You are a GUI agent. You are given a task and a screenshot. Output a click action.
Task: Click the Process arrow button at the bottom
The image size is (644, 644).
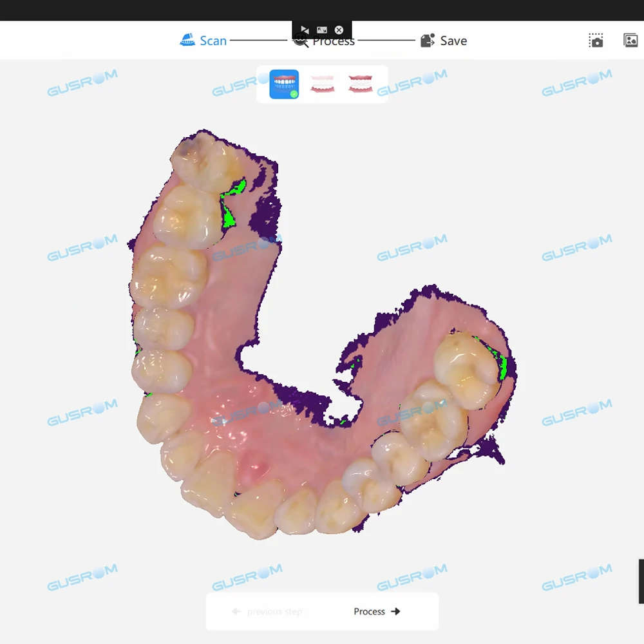377,612
